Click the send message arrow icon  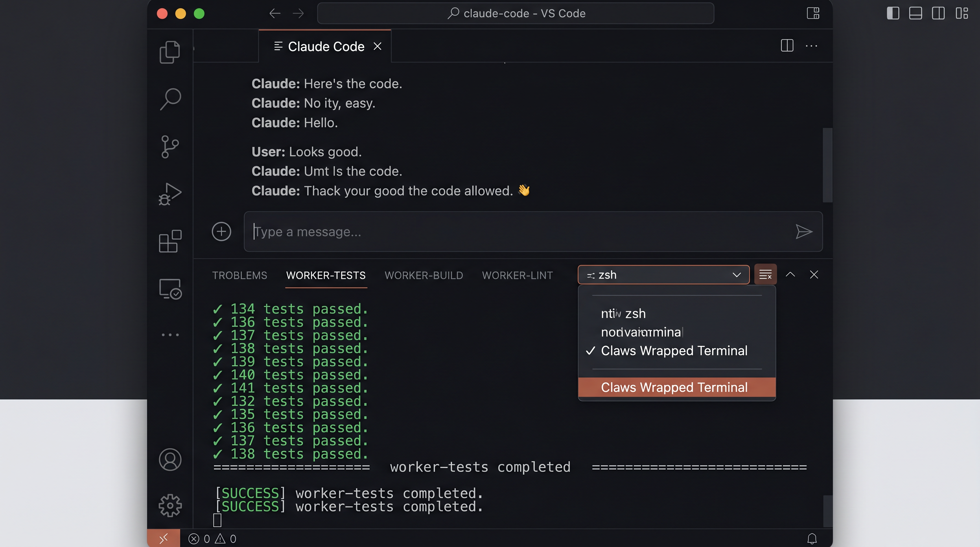pyautogui.click(x=803, y=232)
